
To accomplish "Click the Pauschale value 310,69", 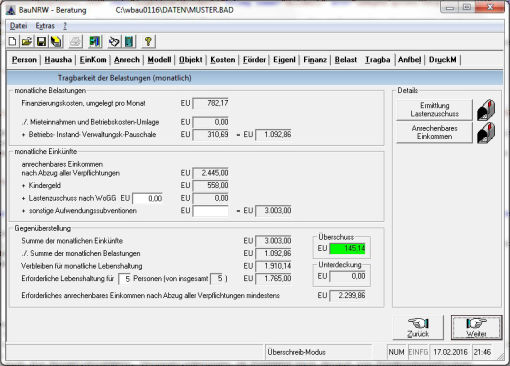I will click(x=211, y=135).
